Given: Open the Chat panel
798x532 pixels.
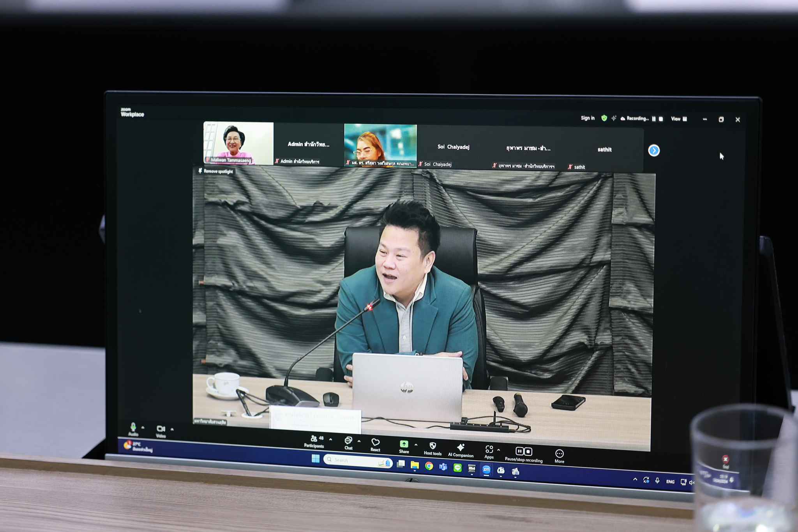Looking at the screenshot, I should point(348,444).
